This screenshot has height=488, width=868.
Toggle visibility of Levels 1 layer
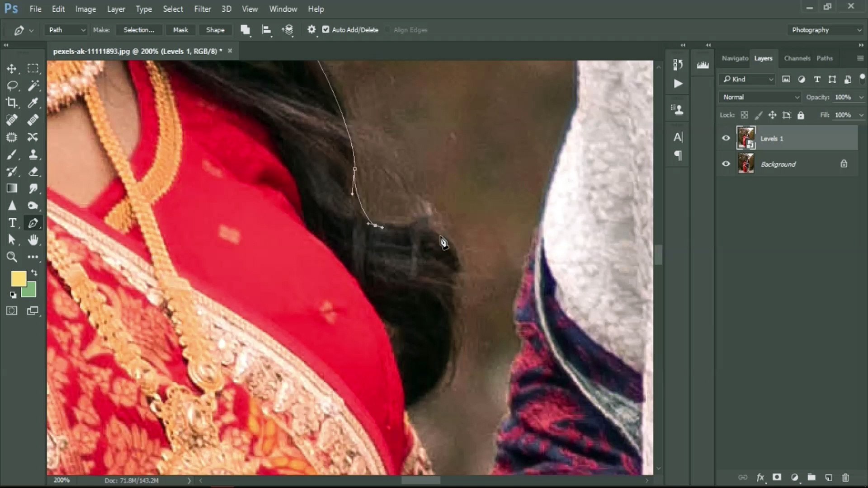tap(726, 138)
